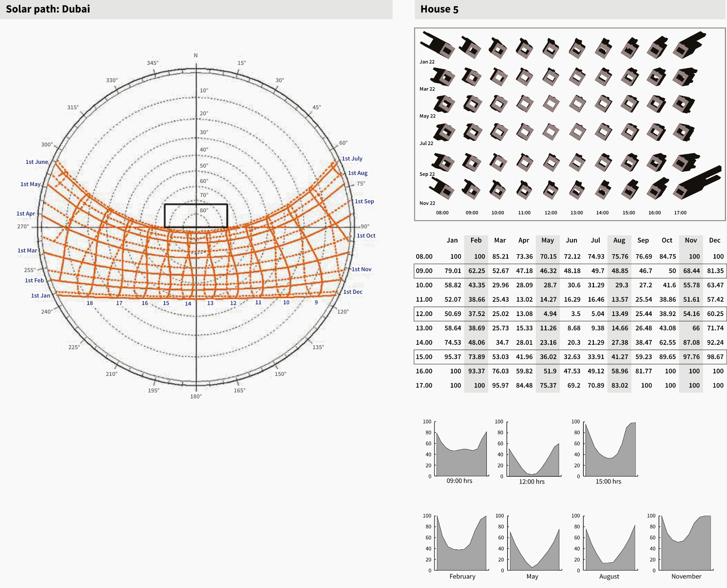
Task: Click the Feb column header in table
Action: [x=476, y=240]
